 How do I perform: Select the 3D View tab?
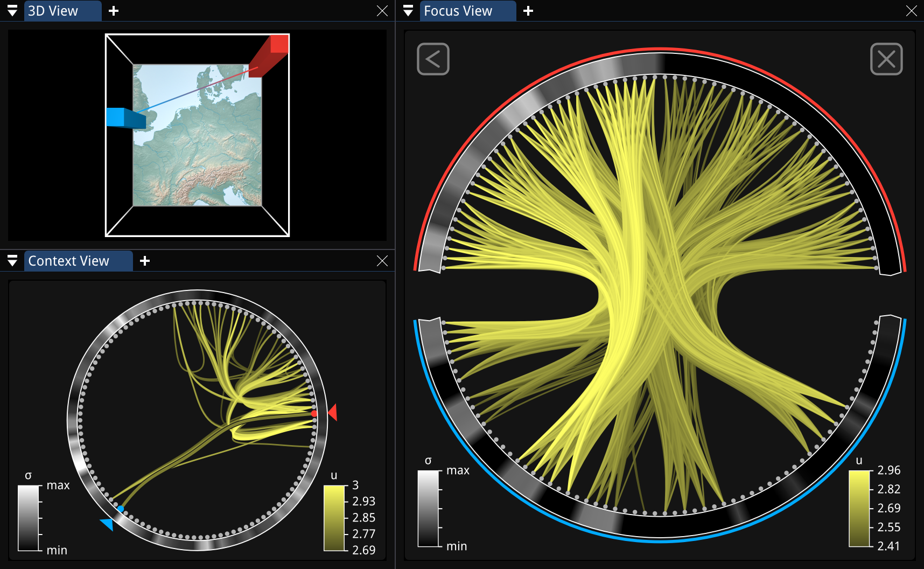[62, 11]
